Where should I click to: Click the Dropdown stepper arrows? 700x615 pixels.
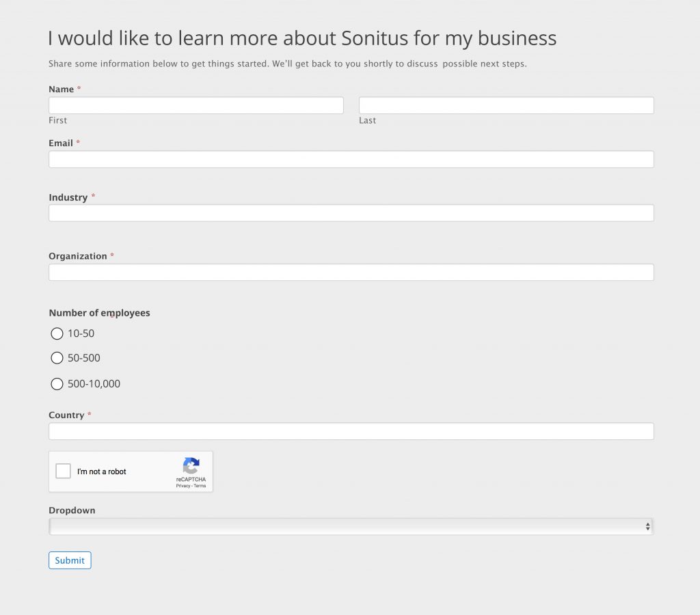point(648,525)
